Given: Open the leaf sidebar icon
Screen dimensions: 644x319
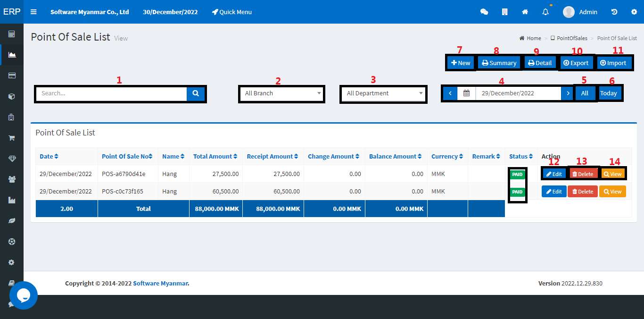Looking at the screenshot, I should click(12, 221).
